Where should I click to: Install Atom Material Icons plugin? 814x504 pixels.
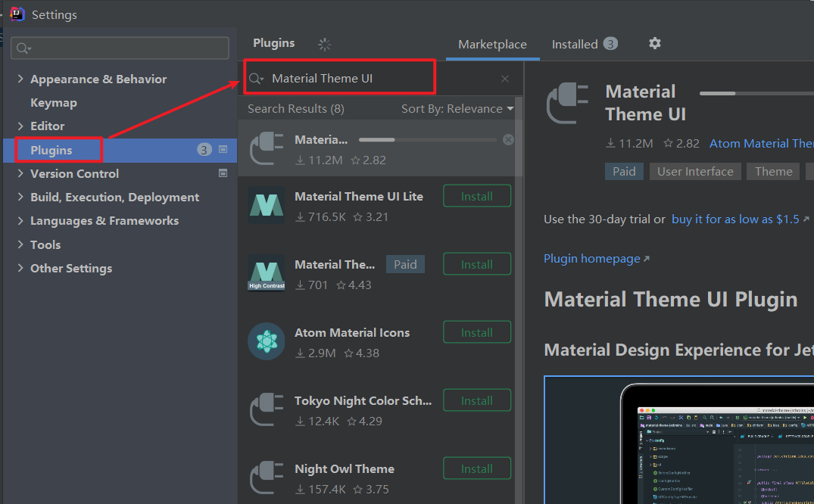tap(476, 332)
